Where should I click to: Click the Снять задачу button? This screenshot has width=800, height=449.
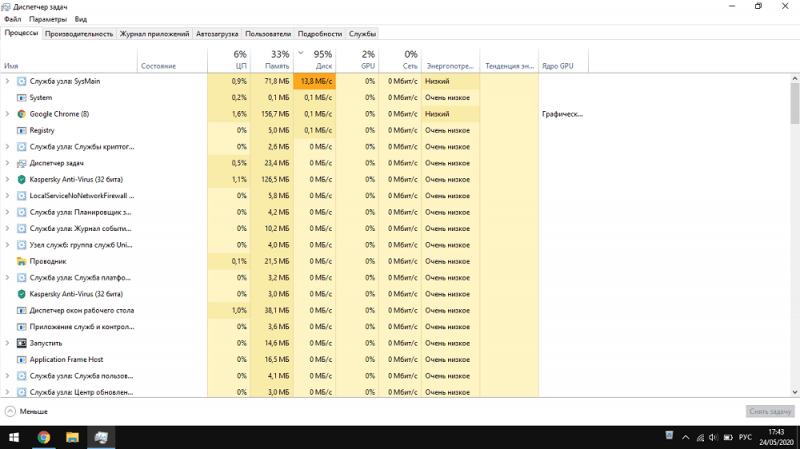(770, 411)
